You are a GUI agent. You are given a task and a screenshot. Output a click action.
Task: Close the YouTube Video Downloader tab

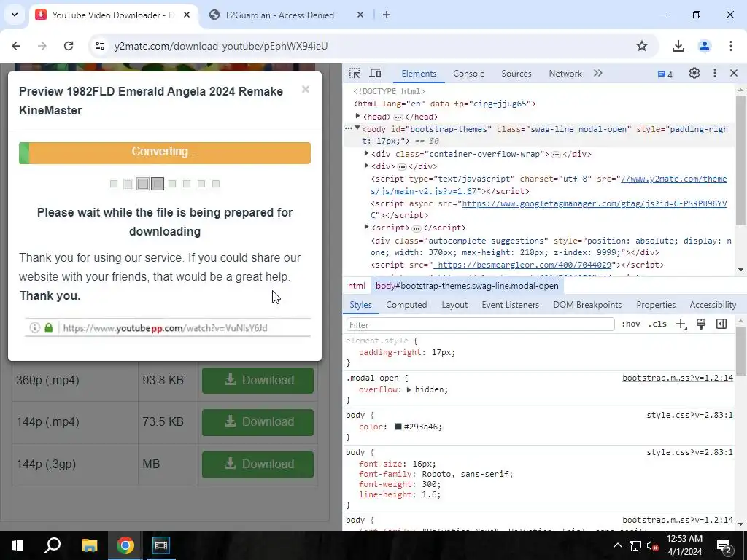187,15
